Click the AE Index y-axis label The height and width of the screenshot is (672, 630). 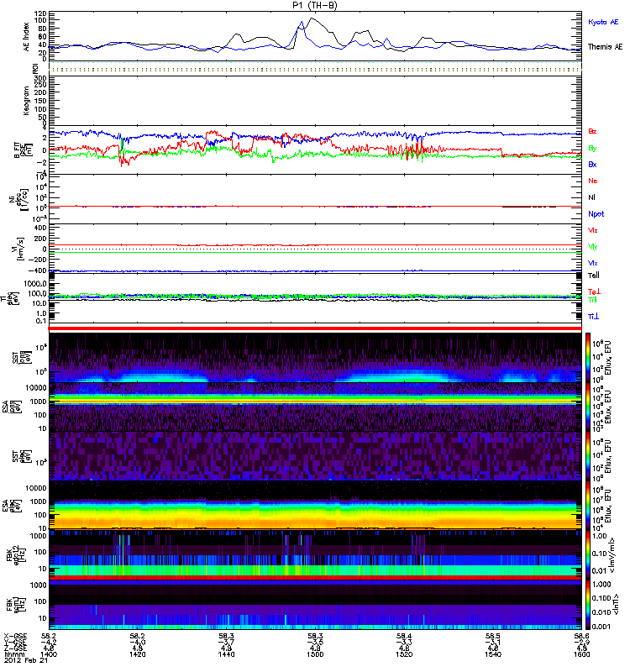coord(27,37)
